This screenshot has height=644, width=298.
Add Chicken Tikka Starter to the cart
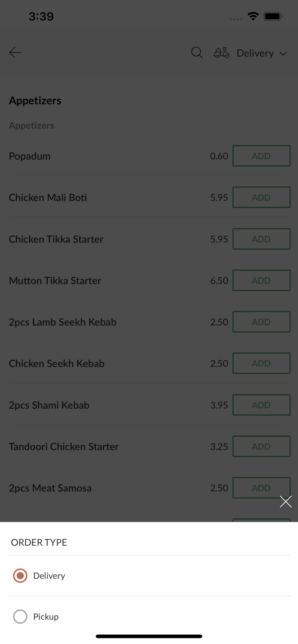tap(261, 239)
